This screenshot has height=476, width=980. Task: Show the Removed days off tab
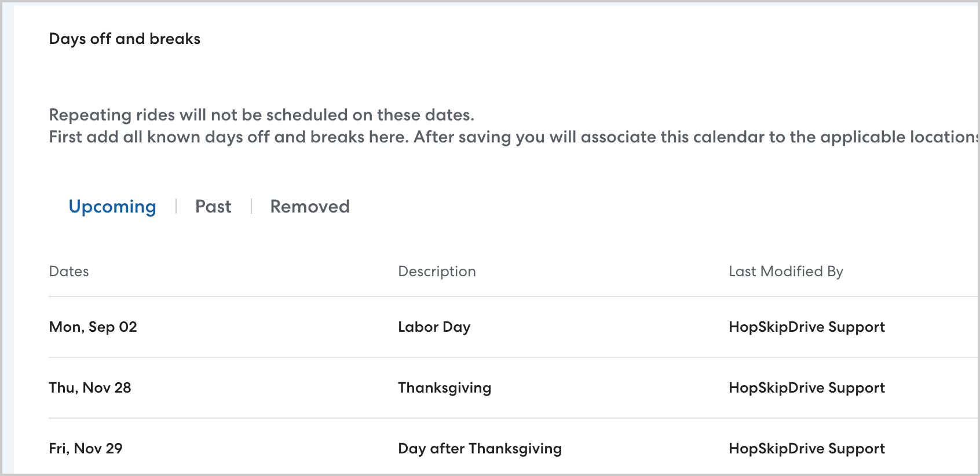(x=310, y=207)
